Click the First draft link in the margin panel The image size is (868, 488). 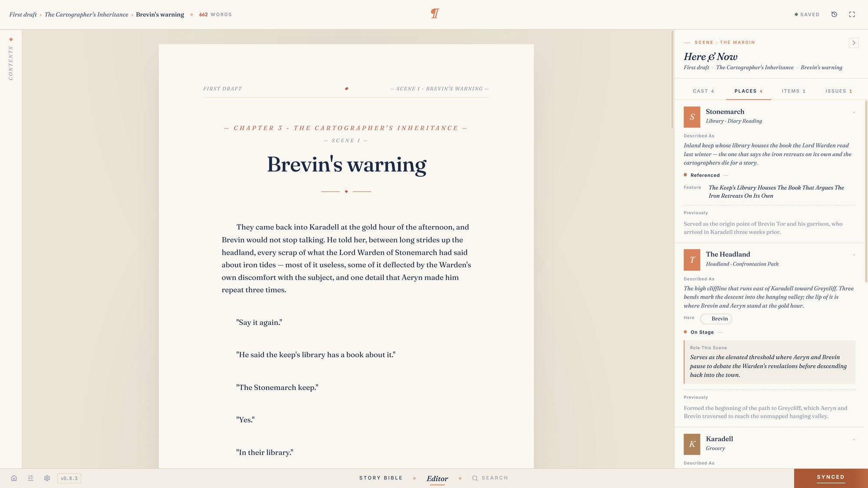coord(696,67)
